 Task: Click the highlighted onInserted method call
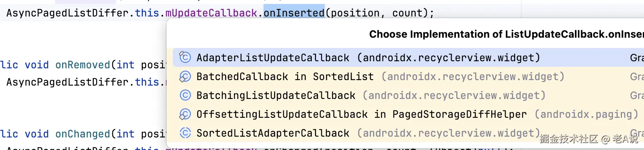[x=294, y=13]
